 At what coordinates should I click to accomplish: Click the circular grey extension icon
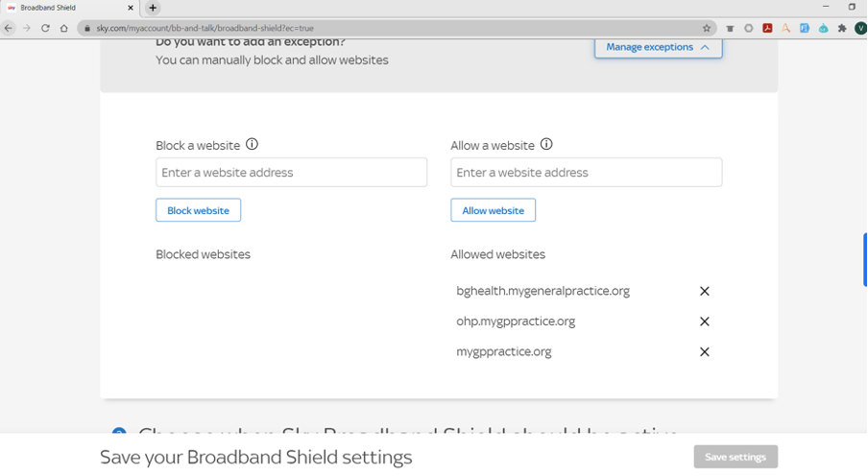[x=748, y=28]
